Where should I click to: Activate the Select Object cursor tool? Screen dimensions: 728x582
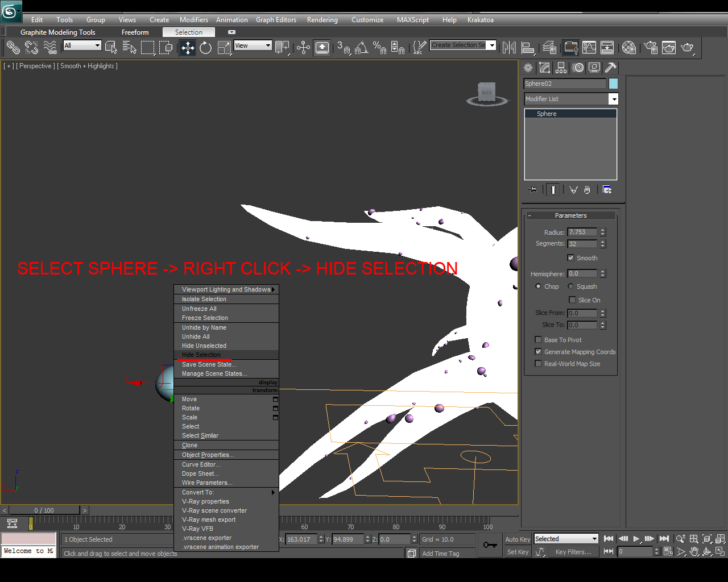111,47
